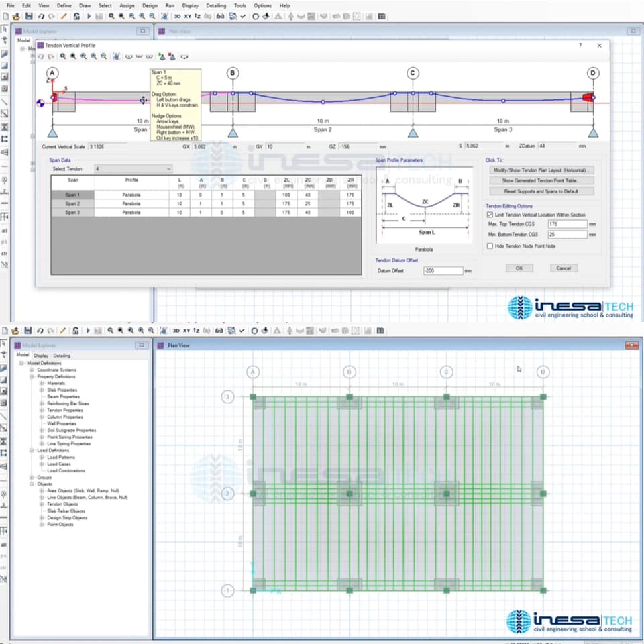Click the pencil icon in the toolbar under the menu bar
644x644 pixels.
tap(64, 16)
